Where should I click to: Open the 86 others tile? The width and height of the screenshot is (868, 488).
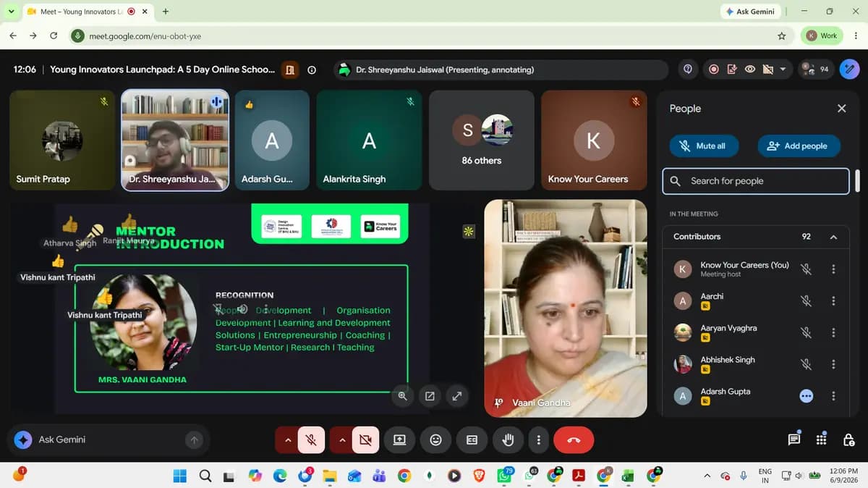482,140
